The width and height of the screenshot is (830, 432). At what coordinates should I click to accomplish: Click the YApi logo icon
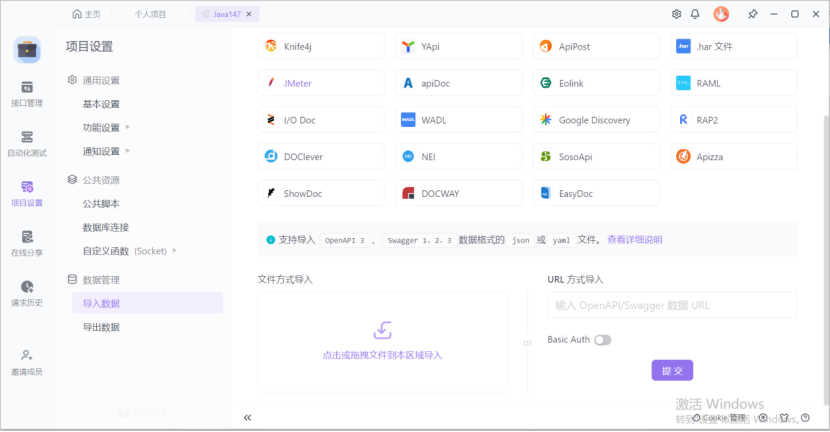coord(408,46)
